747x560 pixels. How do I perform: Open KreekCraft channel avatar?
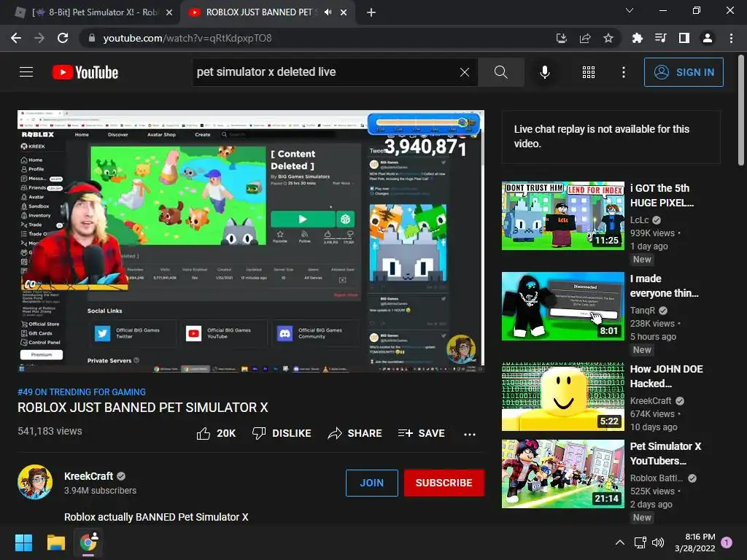click(x=35, y=482)
